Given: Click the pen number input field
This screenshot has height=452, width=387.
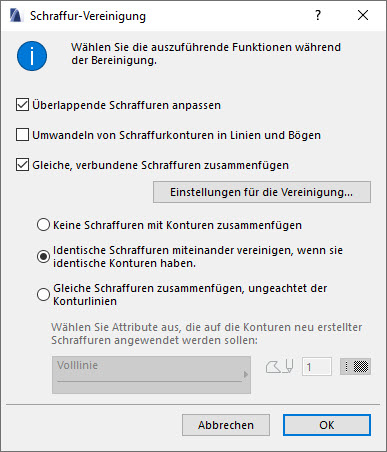Looking at the screenshot, I should pyautogui.click(x=317, y=367).
